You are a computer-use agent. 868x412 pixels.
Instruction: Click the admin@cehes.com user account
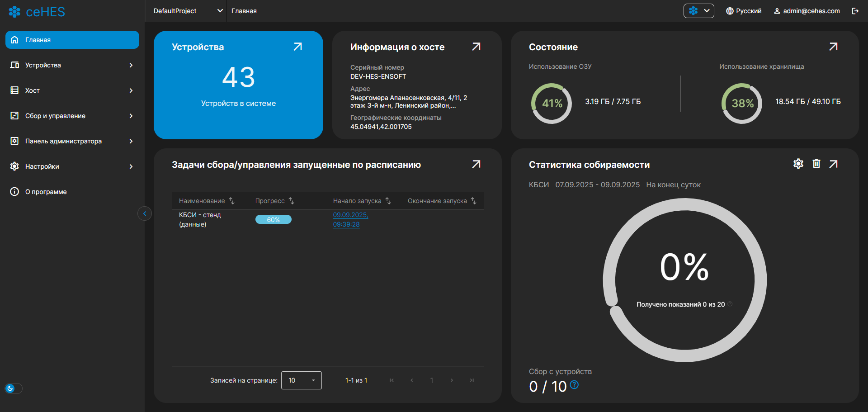pos(807,11)
